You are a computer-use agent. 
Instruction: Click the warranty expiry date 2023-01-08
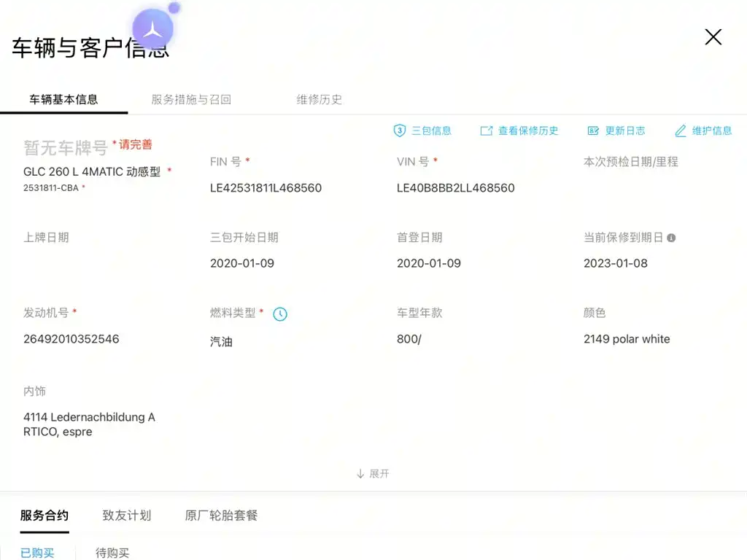point(616,263)
